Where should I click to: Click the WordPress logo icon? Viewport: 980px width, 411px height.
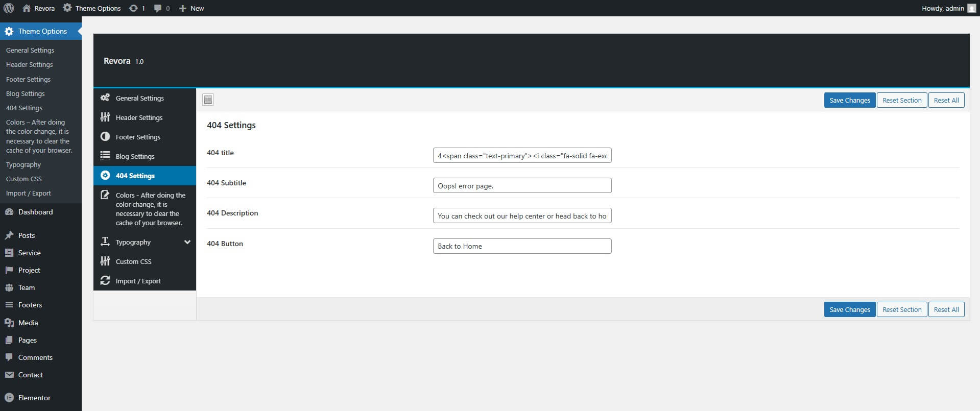coord(9,8)
